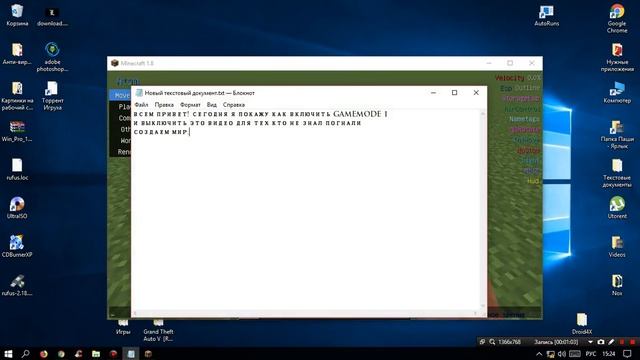This screenshot has width=640, height=360.
Task: Launch Google Chrome from the desktop
Action: pos(617,18)
